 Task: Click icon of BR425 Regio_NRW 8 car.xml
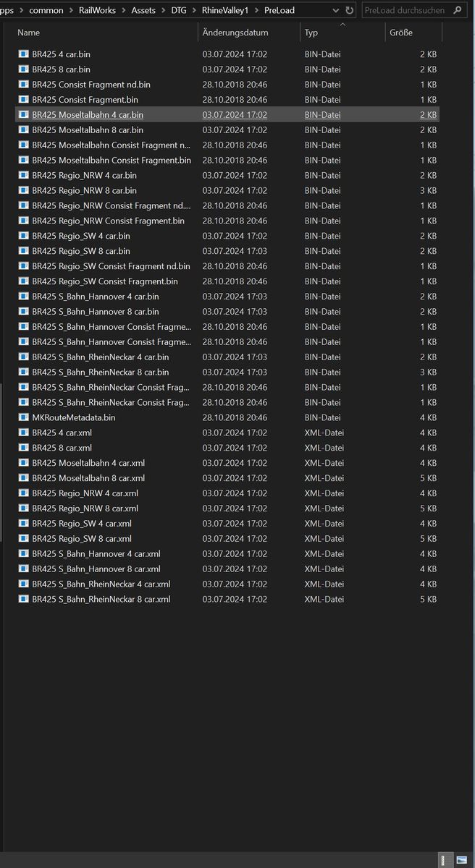[23, 509]
